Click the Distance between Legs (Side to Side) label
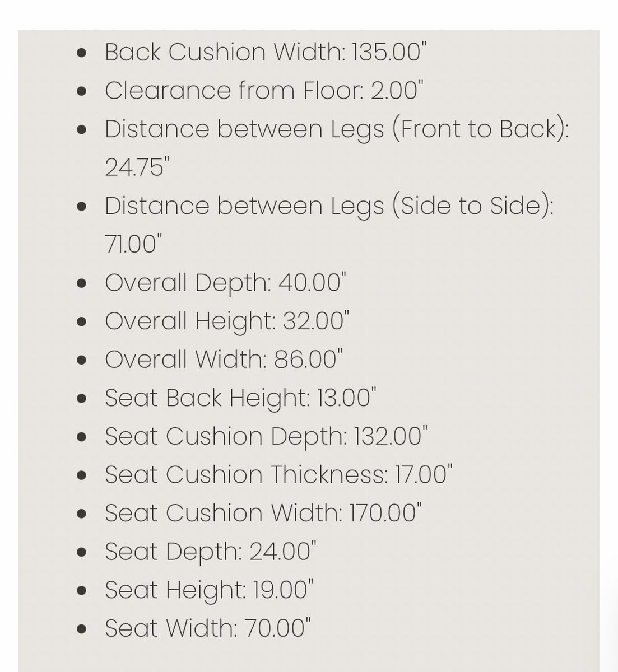The width and height of the screenshot is (618, 672). (329, 206)
